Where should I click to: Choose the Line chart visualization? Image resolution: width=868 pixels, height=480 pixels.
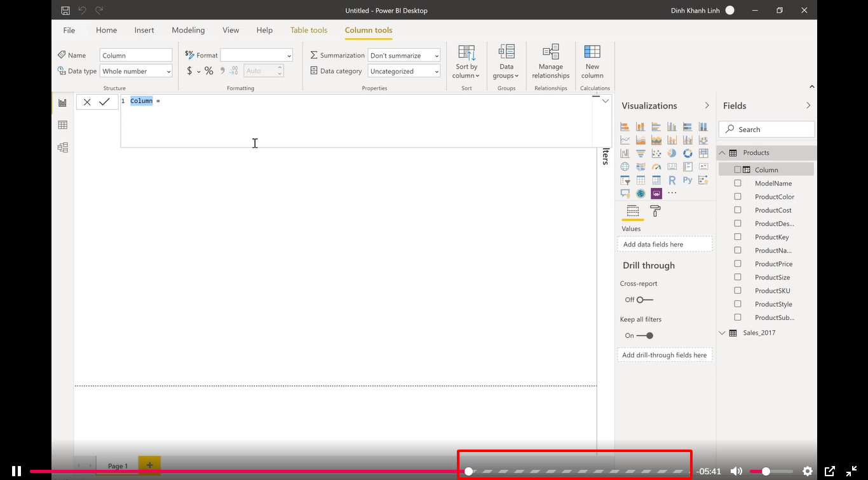[625, 140]
